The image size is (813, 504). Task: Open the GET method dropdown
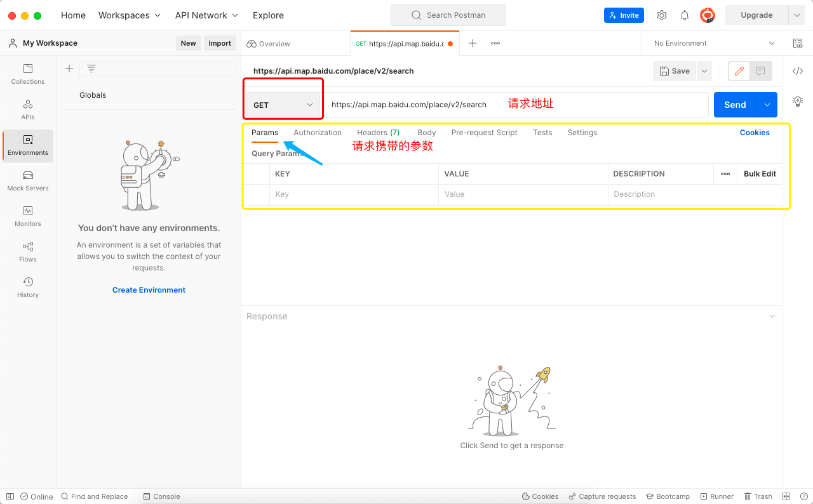283,105
